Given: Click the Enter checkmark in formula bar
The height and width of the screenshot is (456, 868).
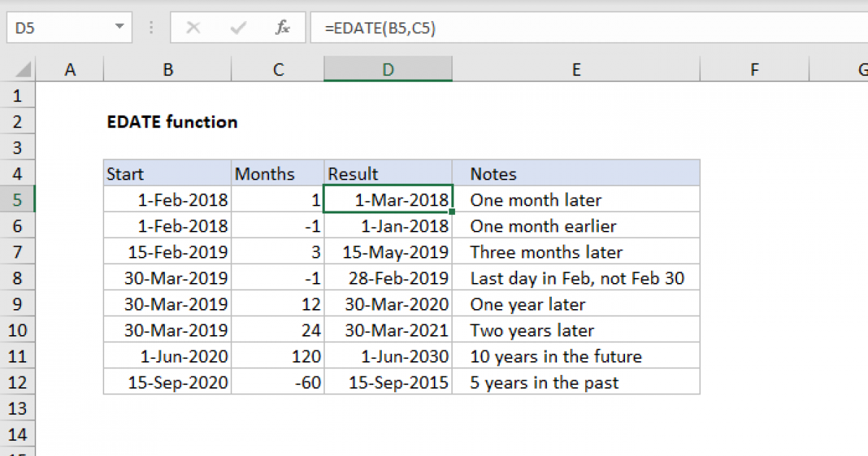Looking at the screenshot, I should pos(237,28).
